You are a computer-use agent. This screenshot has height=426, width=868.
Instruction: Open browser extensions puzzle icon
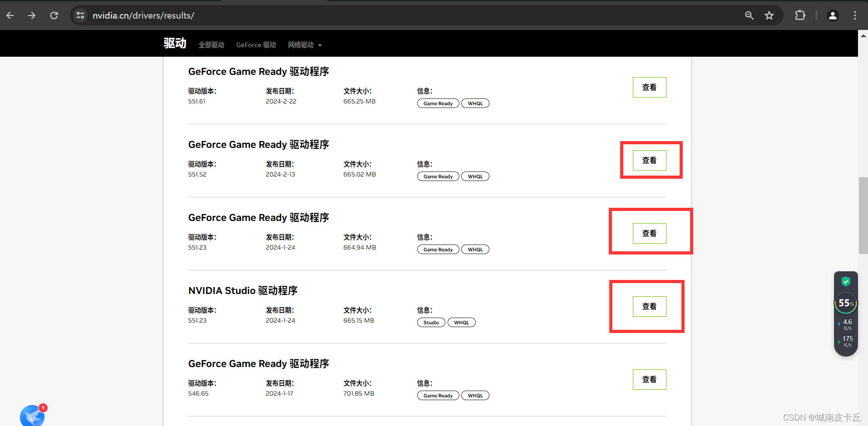pos(800,15)
